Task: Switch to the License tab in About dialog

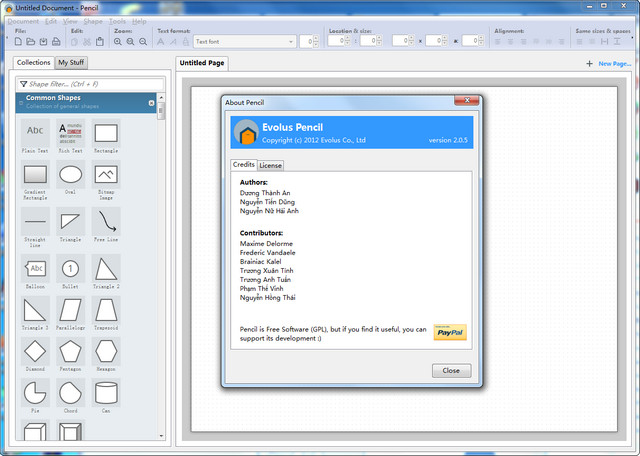Action: tap(270, 165)
